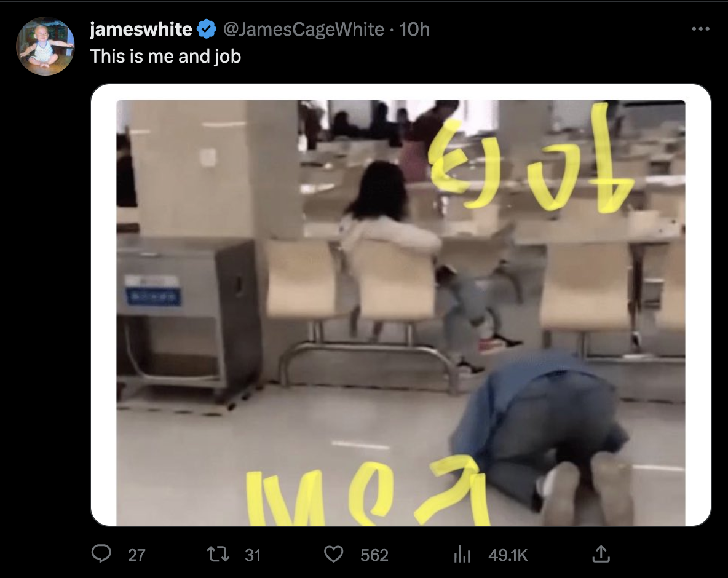Open the three-dot more options menu

tap(700, 29)
